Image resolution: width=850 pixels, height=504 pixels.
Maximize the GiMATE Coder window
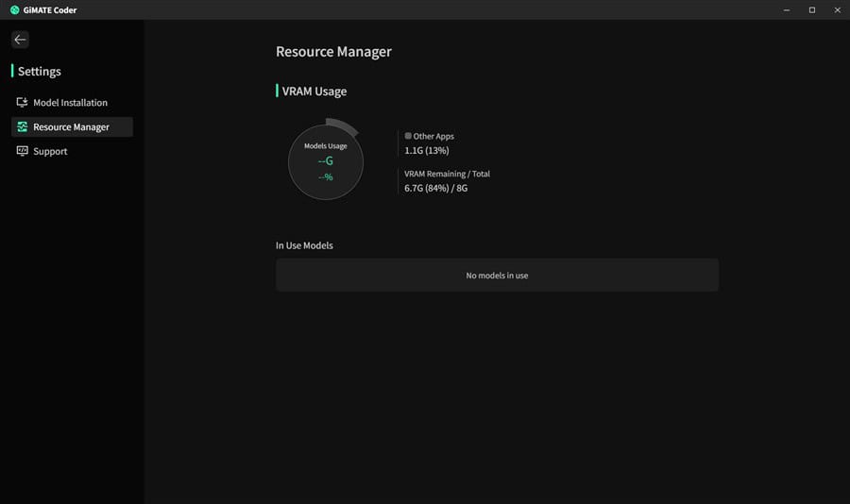click(811, 9)
